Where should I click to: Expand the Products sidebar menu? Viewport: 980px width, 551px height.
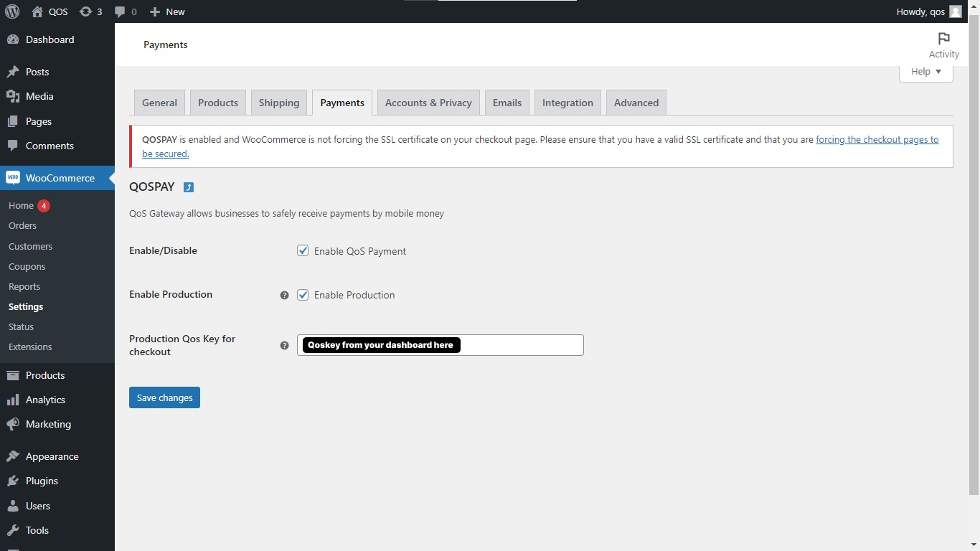(x=45, y=375)
